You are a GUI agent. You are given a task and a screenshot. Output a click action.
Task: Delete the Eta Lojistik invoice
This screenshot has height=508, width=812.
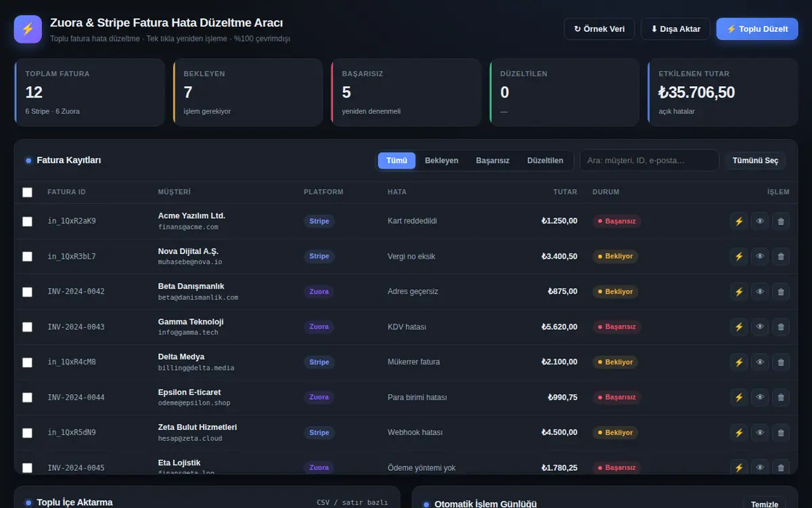tap(781, 467)
